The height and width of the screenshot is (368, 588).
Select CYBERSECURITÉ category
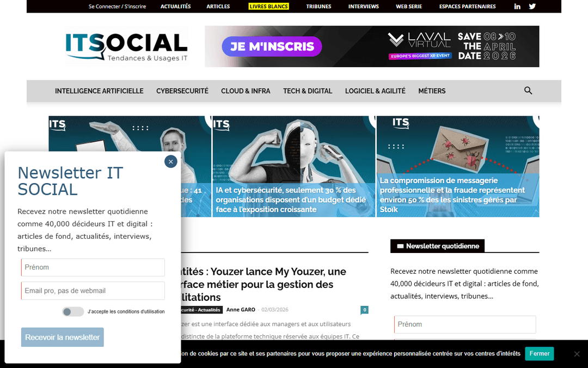[x=182, y=91]
